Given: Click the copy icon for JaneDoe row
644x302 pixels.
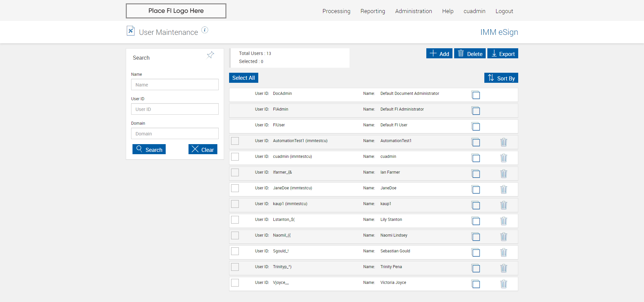Looking at the screenshot, I should pyautogui.click(x=476, y=189).
